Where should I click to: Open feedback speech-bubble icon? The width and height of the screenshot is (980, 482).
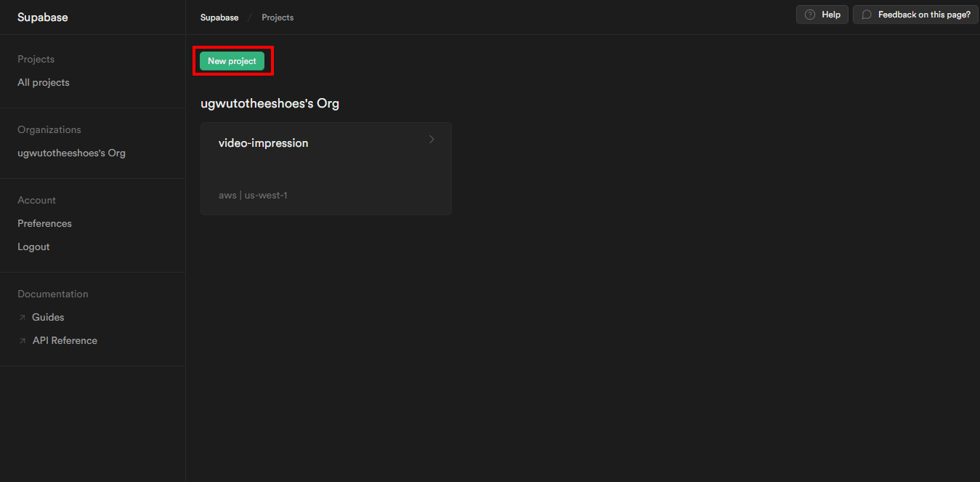[867, 15]
